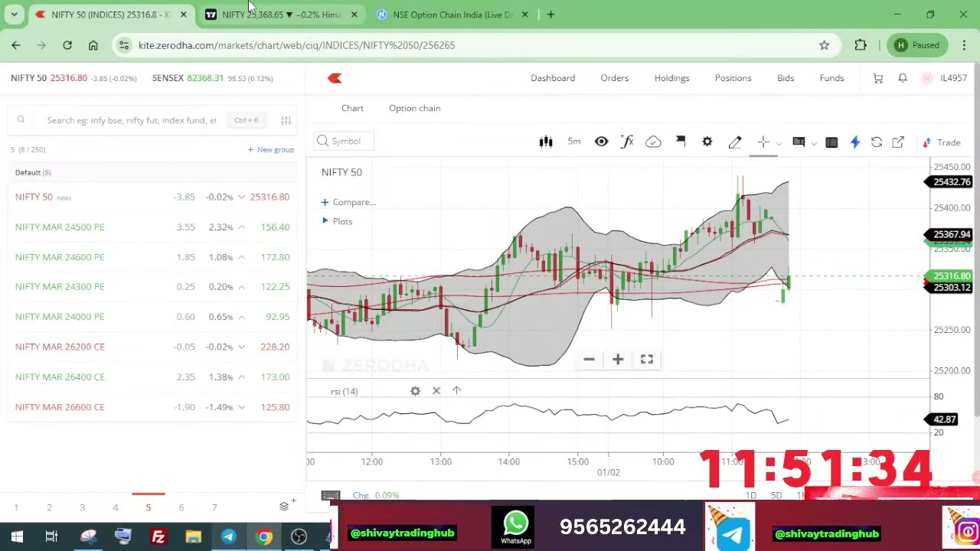Change the 5m chart interval
The image size is (980, 551).
click(574, 142)
